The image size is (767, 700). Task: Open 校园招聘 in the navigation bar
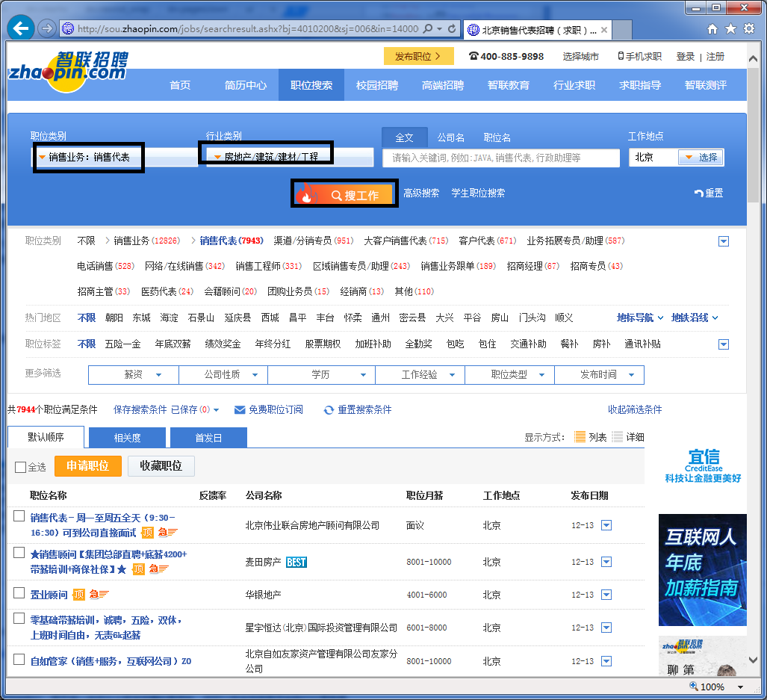[x=376, y=85]
